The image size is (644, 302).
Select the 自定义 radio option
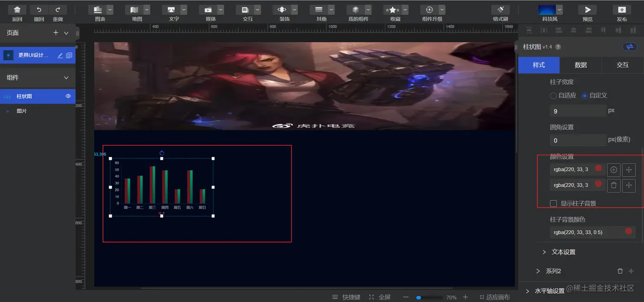pyautogui.click(x=584, y=95)
